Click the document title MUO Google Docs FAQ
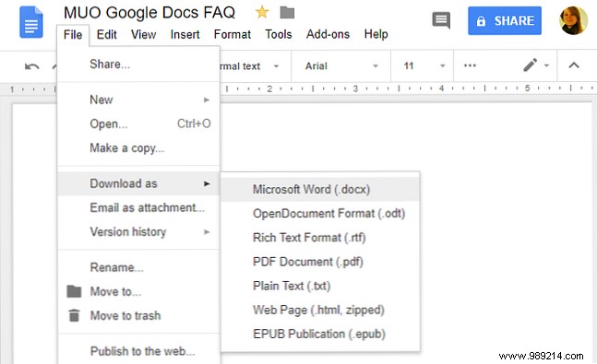Image resolution: width=597 pixels, height=364 pixels. 149,13
